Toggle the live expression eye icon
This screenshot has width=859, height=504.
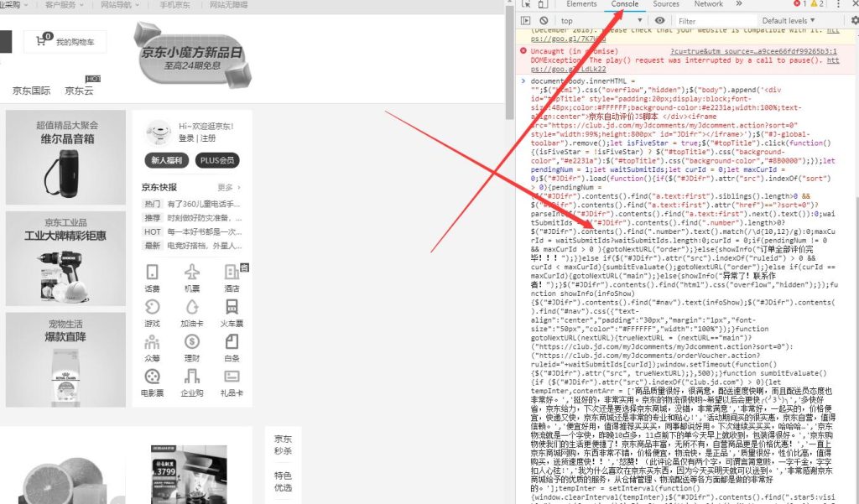pyautogui.click(x=659, y=21)
